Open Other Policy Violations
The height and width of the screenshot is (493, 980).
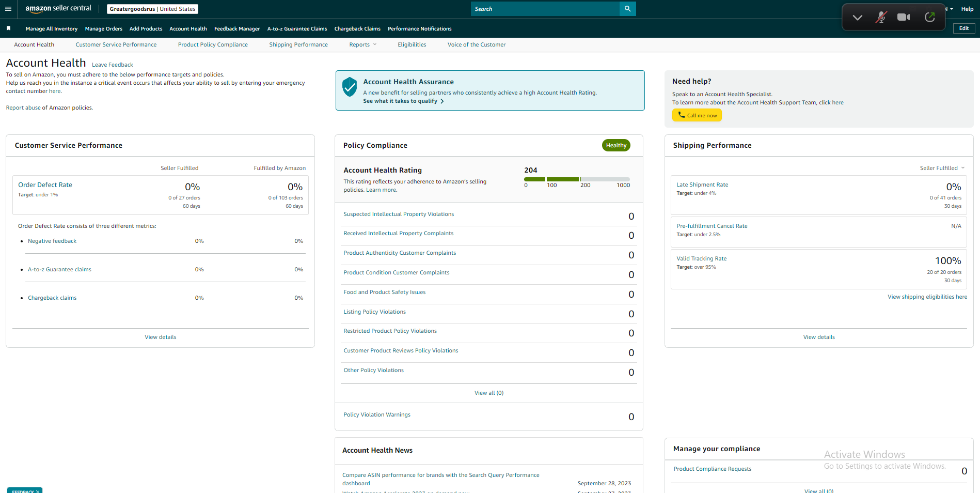point(374,371)
